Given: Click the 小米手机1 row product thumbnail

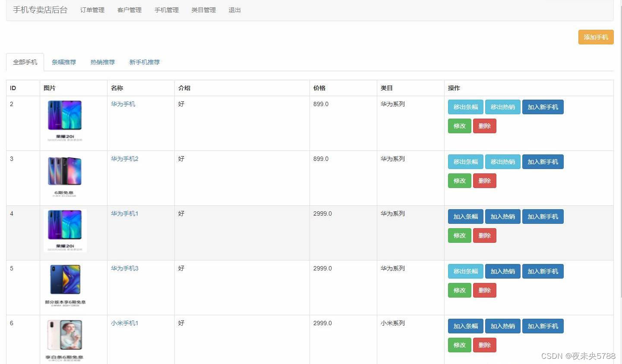Looking at the screenshot, I should pyautogui.click(x=64, y=340).
